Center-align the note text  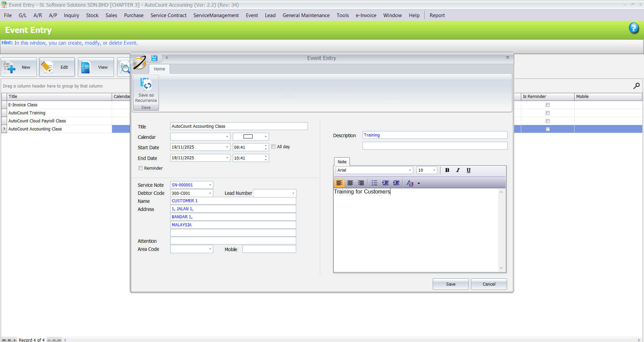pos(350,183)
